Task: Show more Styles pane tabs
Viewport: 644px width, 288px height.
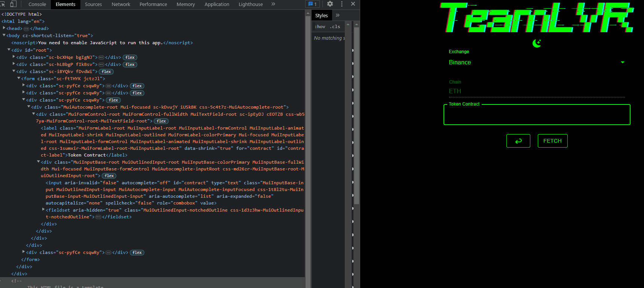Action: [x=338, y=15]
